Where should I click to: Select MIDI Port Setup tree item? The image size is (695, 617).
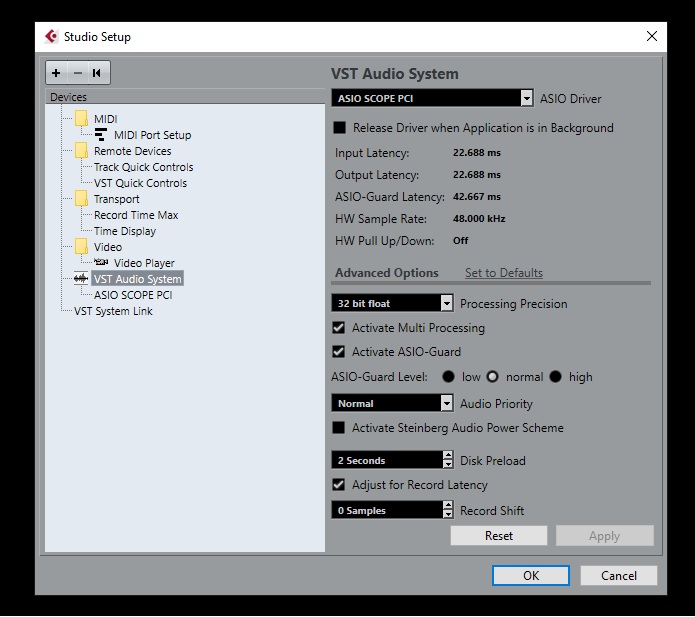click(152, 135)
